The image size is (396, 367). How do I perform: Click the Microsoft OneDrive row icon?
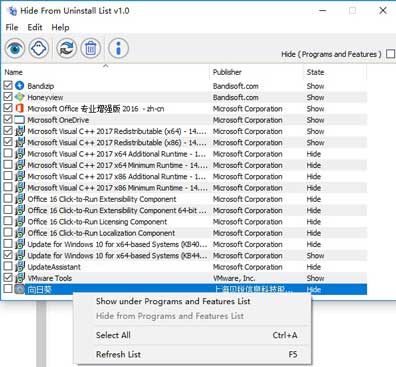coord(20,120)
